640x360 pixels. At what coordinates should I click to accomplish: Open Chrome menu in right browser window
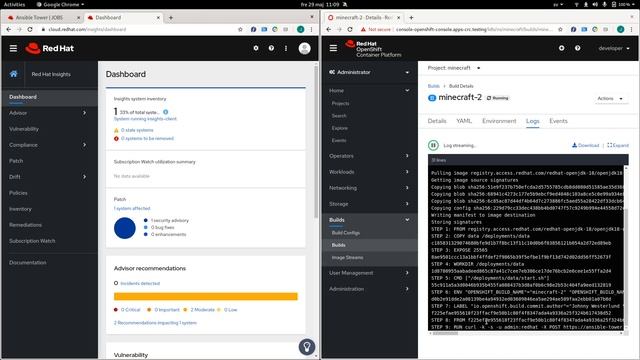(631, 29)
